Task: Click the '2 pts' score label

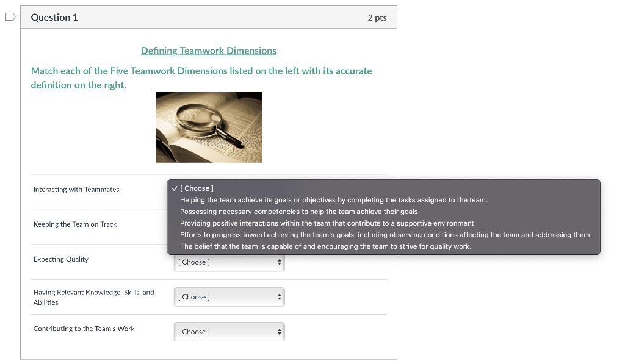Action: [x=377, y=18]
